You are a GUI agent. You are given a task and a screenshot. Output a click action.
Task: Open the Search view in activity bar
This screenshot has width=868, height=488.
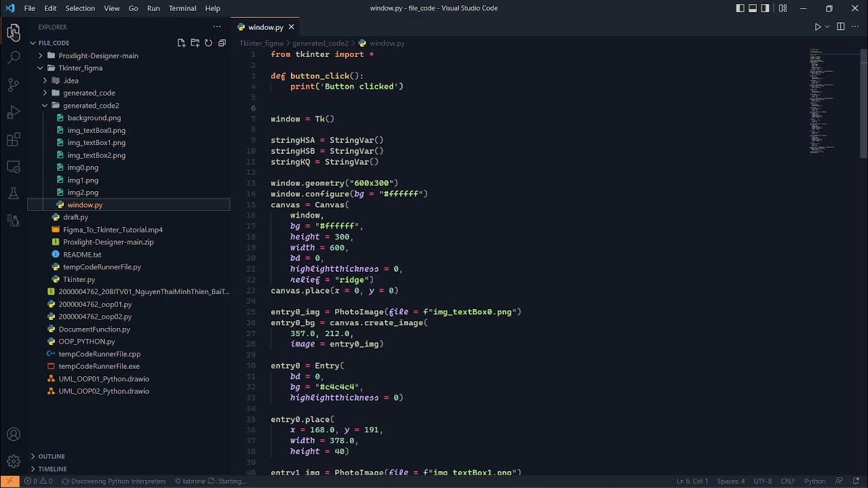click(x=14, y=58)
